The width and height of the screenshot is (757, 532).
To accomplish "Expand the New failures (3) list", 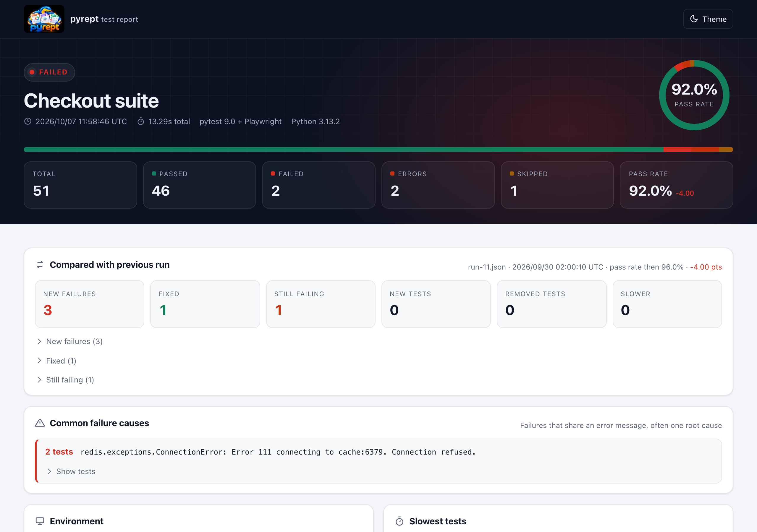I will (x=69, y=341).
